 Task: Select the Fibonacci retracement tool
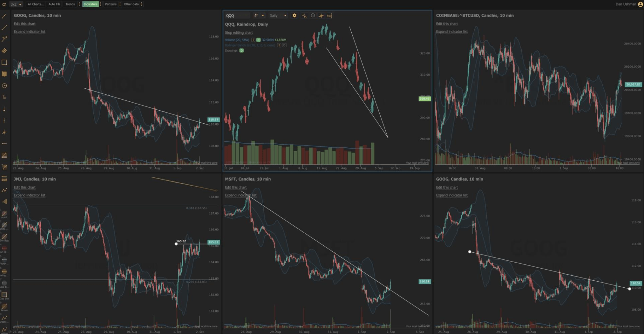coord(4,155)
